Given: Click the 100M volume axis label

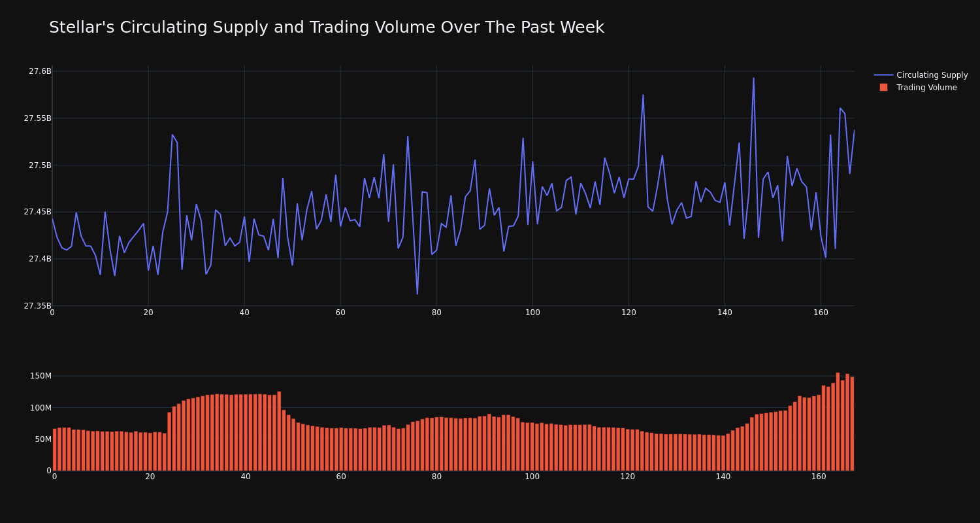Looking at the screenshot, I should [x=41, y=408].
